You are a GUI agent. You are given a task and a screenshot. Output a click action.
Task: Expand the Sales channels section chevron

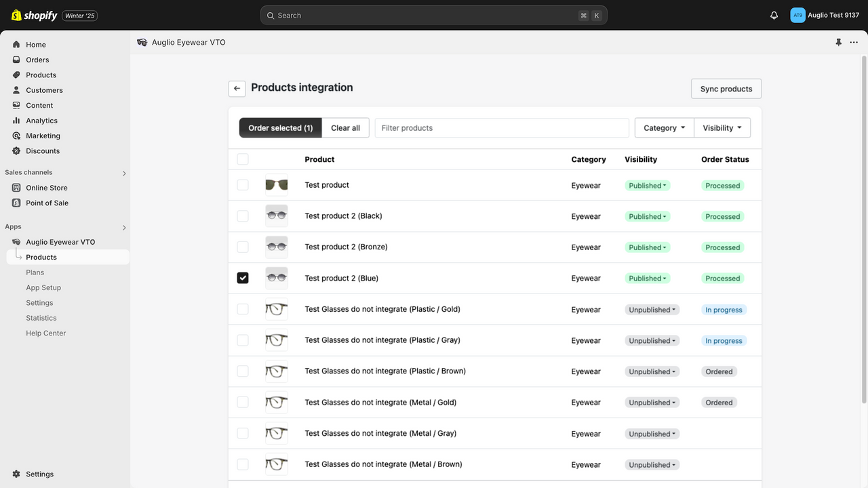[x=124, y=174]
